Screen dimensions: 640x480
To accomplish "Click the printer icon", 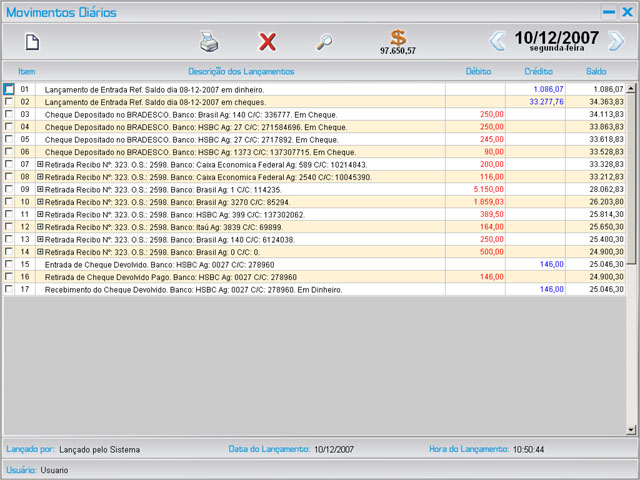I will click(x=208, y=42).
